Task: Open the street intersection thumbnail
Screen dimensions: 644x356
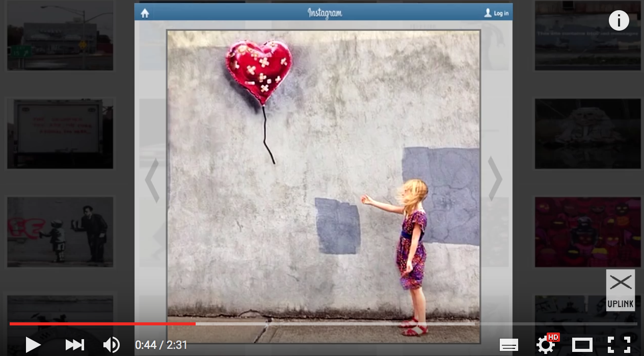Action: click(60, 35)
